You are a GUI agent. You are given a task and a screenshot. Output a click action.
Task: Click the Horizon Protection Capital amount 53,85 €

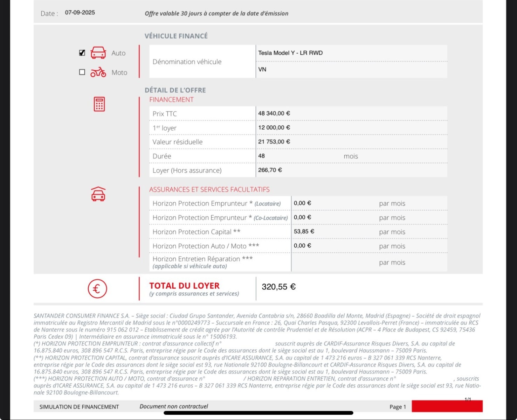pyautogui.click(x=304, y=232)
